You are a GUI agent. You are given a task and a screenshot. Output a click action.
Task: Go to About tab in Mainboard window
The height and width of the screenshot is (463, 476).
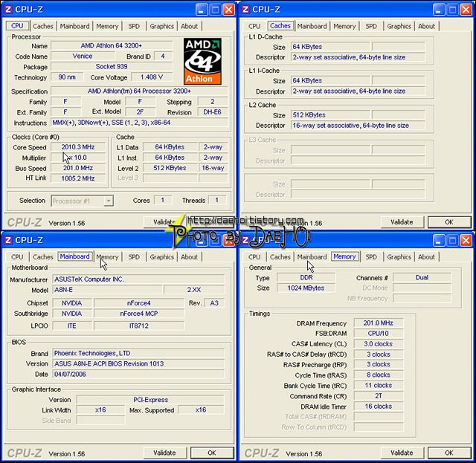pos(190,257)
